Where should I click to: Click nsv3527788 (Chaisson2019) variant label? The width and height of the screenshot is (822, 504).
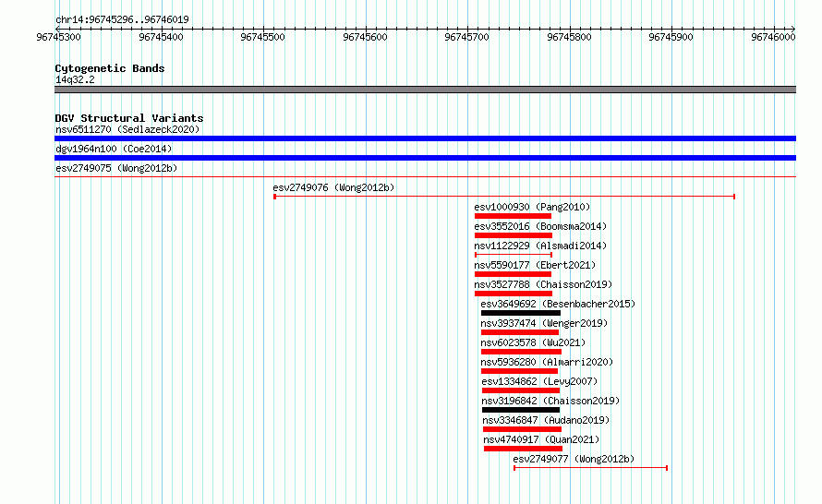[543, 284]
